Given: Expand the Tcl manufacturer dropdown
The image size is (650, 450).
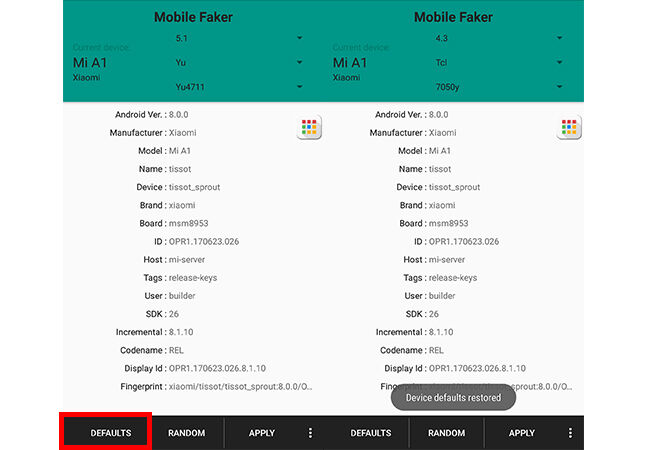Looking at the screenshot, I should tap(499, 63).
